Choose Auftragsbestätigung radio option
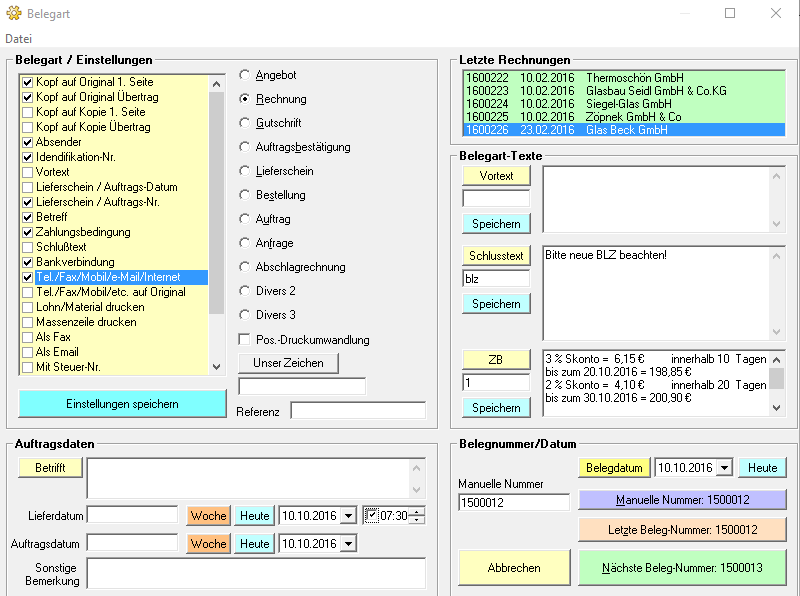Screen dimensions: 800x596 point(244,147)
